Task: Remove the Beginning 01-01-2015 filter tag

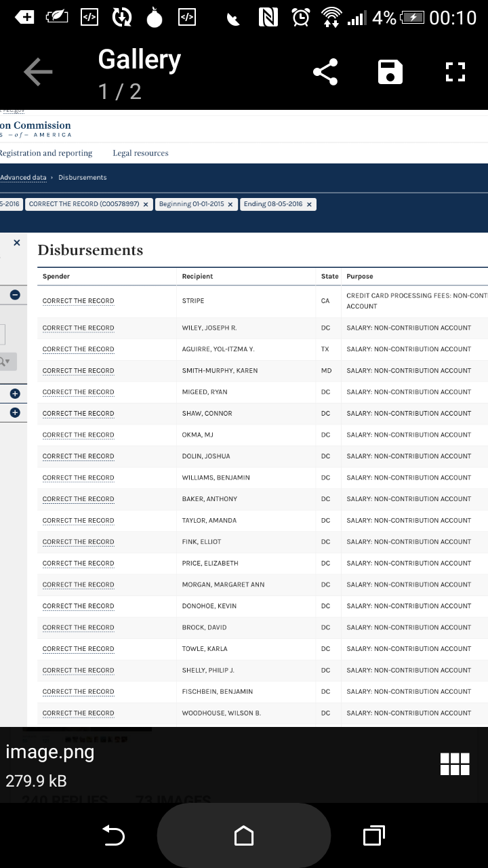Action: coord(230,204)
